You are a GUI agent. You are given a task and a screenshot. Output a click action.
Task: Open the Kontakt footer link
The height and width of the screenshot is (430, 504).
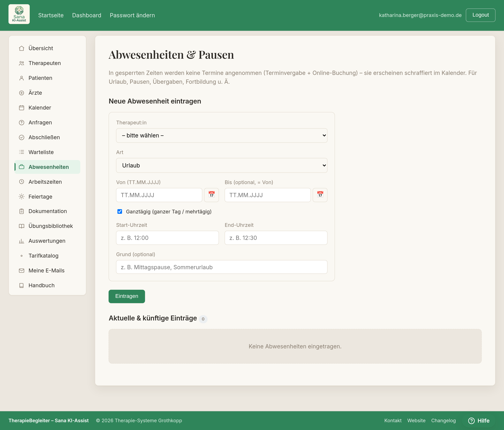(393, 420)
